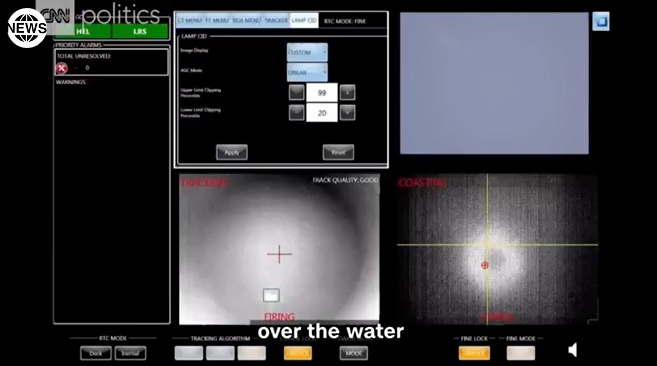
Task: Increase Lower Limit Clipping Percentile value
Action: pyautogui.click(x=347, y=112)
